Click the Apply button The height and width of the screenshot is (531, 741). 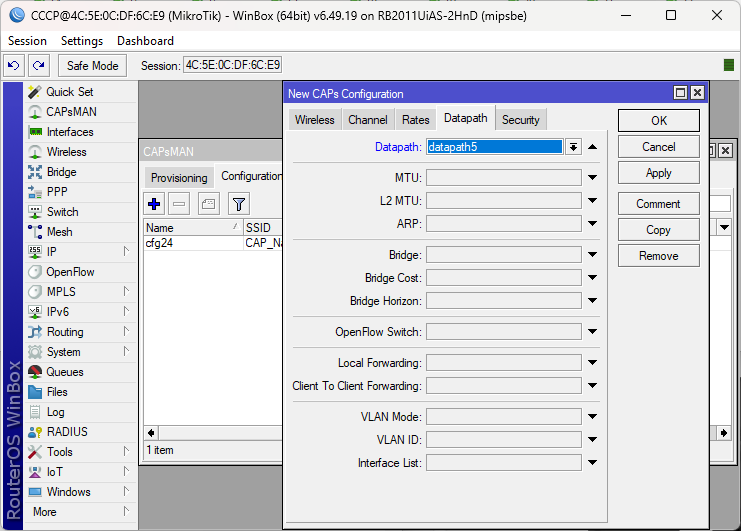[x=659, y=173]
